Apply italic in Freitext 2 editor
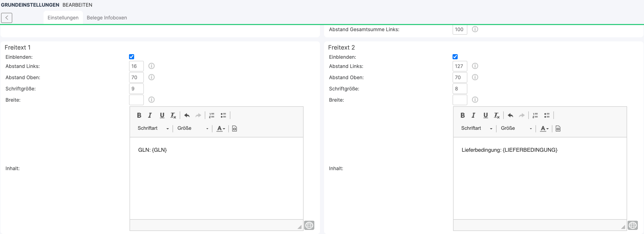The height and width of the screenshot is (234, 644). click(473, 115)
